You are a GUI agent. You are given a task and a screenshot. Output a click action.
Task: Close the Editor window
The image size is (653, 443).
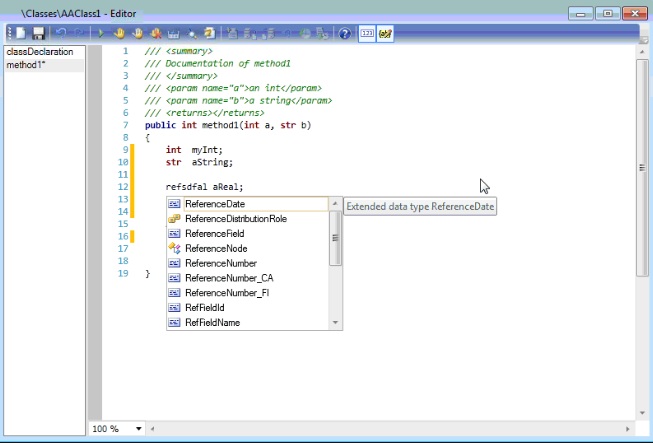tap(635, 14)
